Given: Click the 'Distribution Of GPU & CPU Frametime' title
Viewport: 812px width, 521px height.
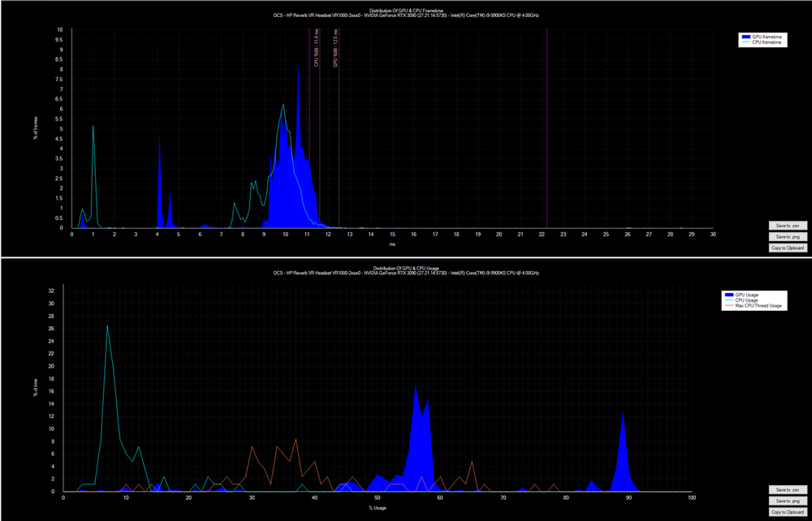Looking at the screenshot, I should click(406, 11).
